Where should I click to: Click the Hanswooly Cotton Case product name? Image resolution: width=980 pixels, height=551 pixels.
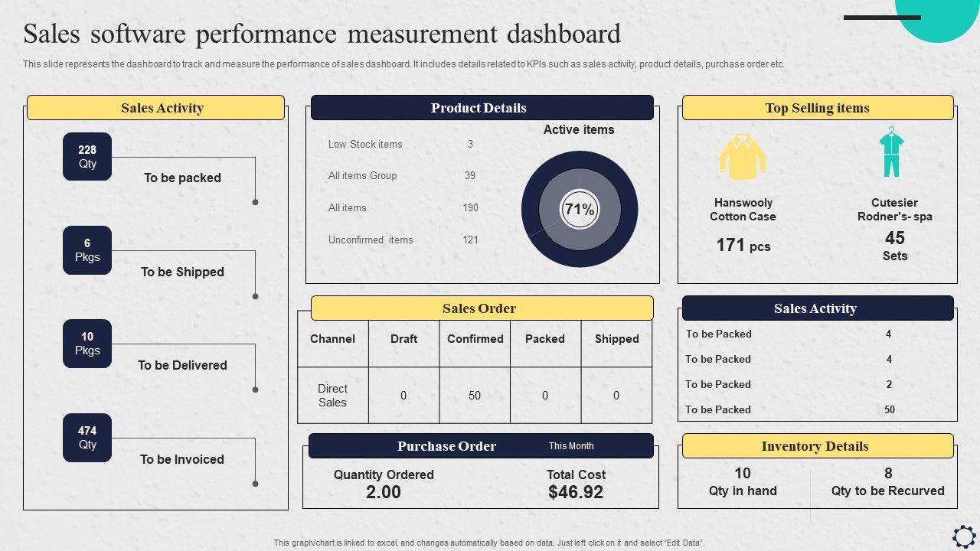[x=743, y=210]
